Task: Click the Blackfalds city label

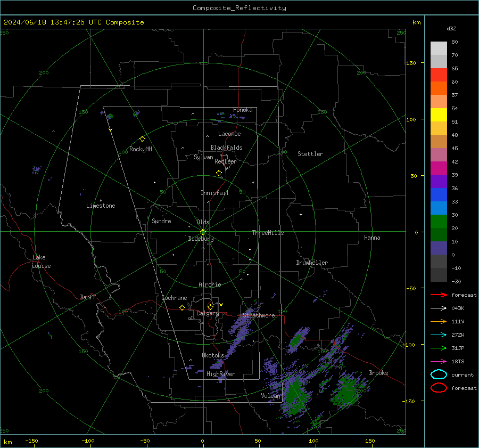Action: point(226,148)
